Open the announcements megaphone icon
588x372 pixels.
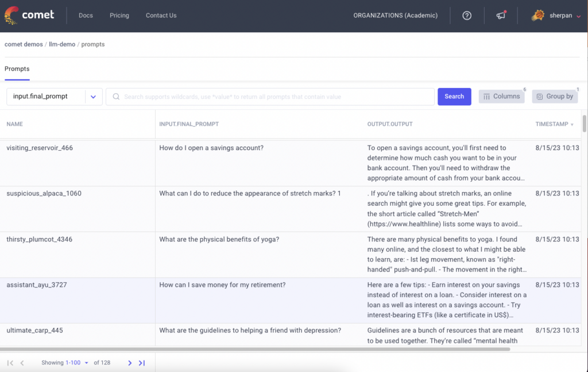point(501,16)
